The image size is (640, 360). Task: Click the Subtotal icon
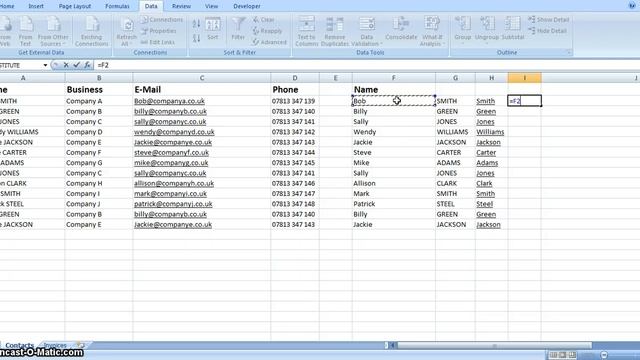[x=513, y=29]
